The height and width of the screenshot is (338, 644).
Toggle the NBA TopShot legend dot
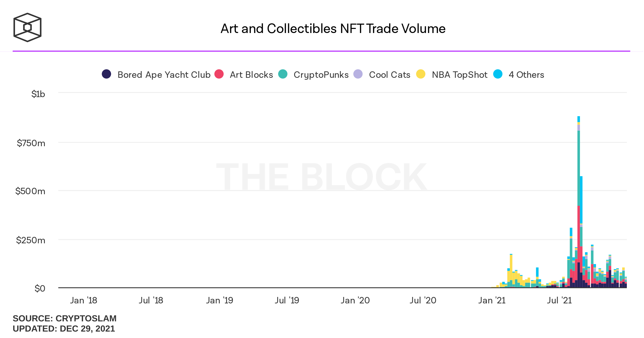421,74
